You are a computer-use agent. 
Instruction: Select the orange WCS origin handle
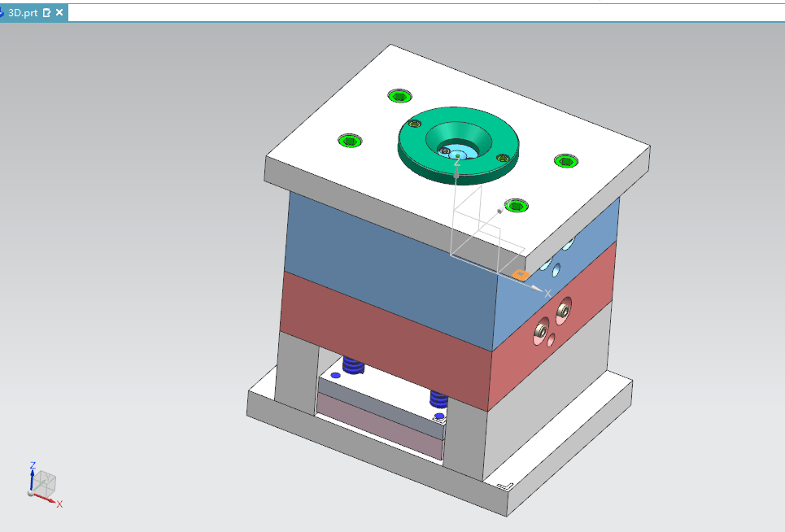pos(521,274)
